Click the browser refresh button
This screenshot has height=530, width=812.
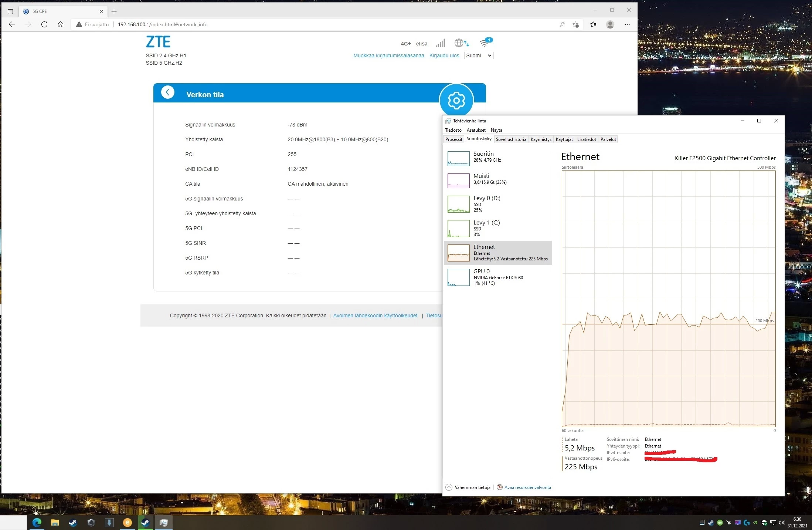coord(44,24)
